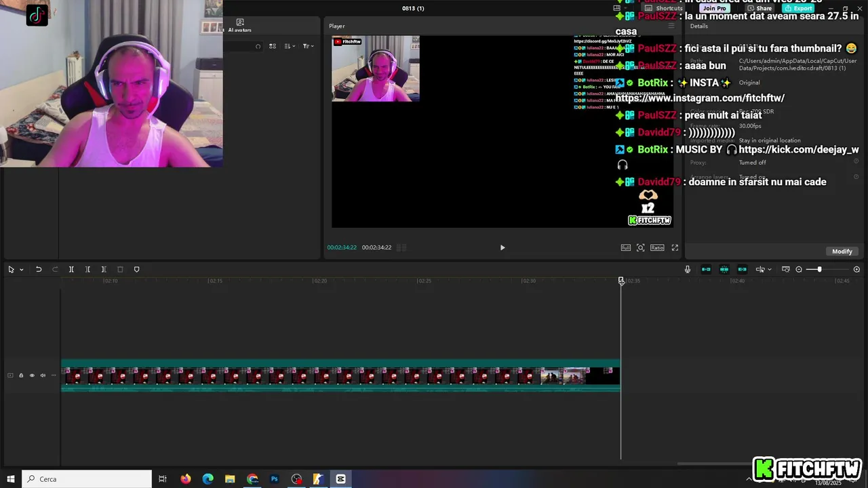Delete left of playhead trim tool

[x=87, y=270]
